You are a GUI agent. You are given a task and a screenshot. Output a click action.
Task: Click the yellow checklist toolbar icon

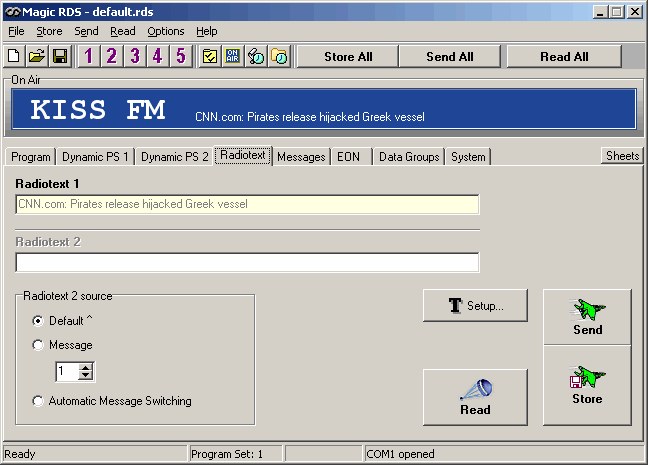coord(210,56)
